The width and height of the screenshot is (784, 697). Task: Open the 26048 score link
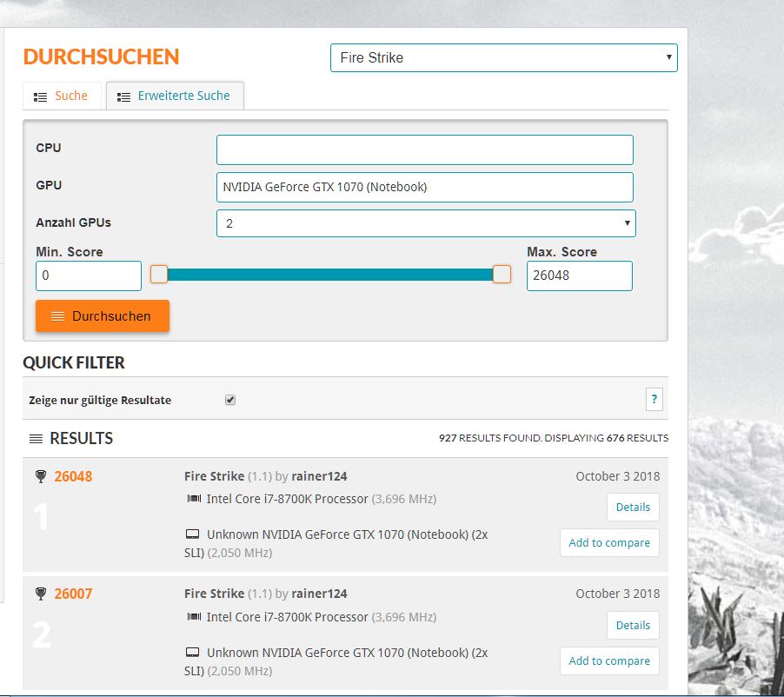pyautogui.click(x=73, y=476)
